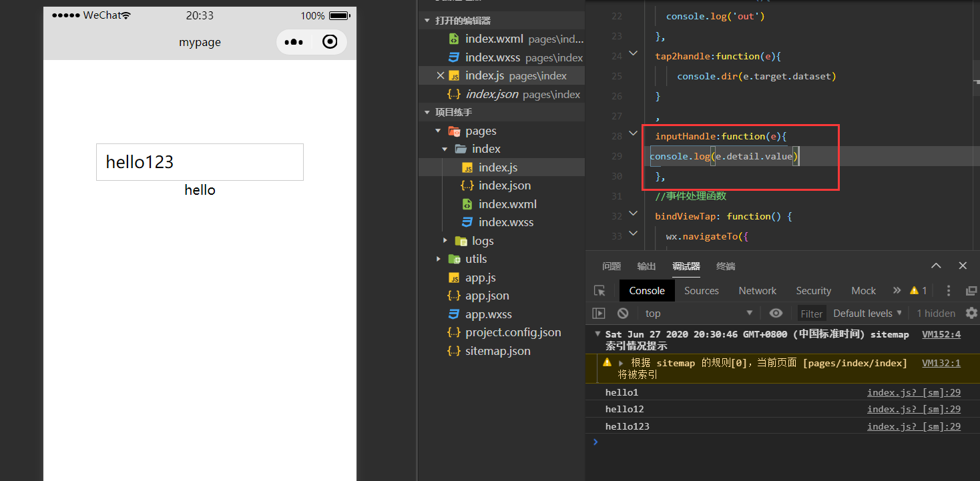The width and height of the screenshot is (980, 481).
Task: Collapse the pages folder
Action: tap(438, 131)
